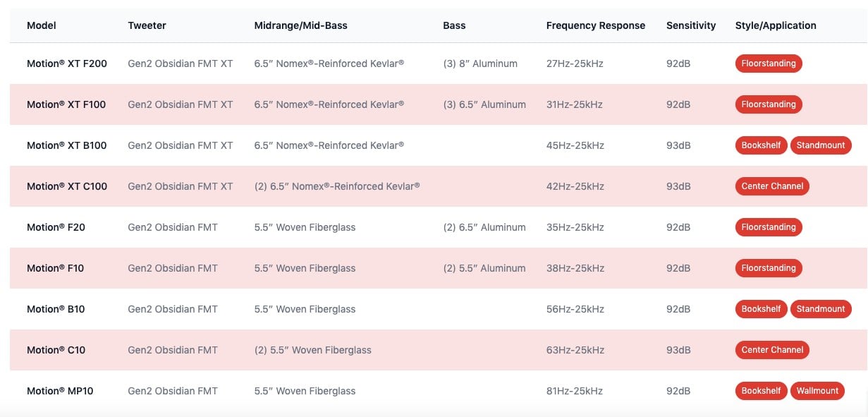
Task: Click the Center Channel tag for XT C100
Action: [772, 186]
